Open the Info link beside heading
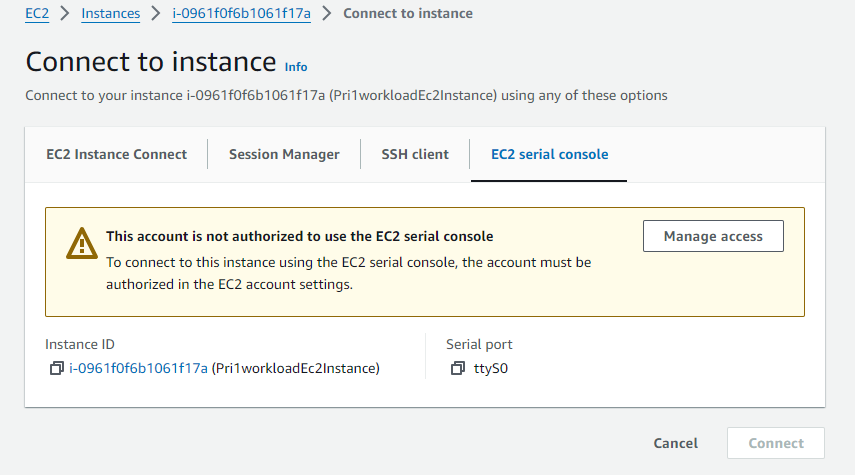855x475 pixels. [x=296, y=67]
